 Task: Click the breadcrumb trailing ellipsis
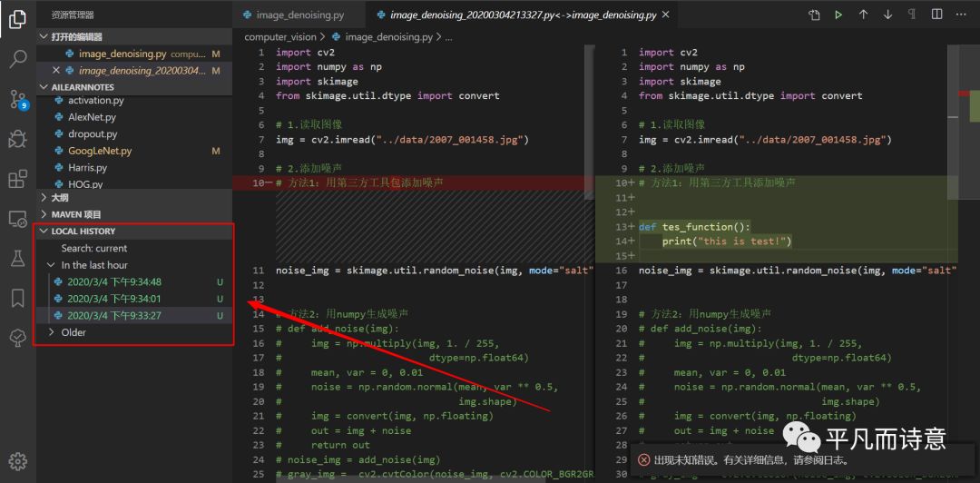(x=448, y=37)
